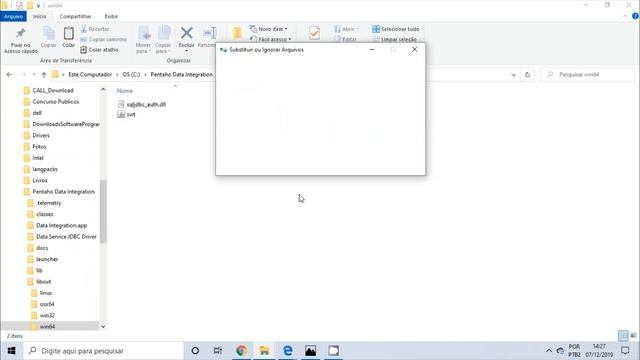
Task: Open Photos app from taskbar
Action: point(311,351)
